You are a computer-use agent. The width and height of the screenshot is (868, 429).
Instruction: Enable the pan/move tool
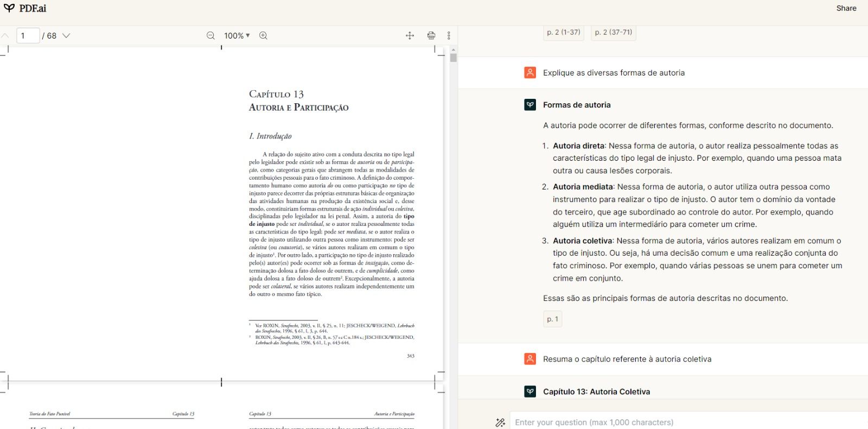pyautogui.click(x=410, y=36)
